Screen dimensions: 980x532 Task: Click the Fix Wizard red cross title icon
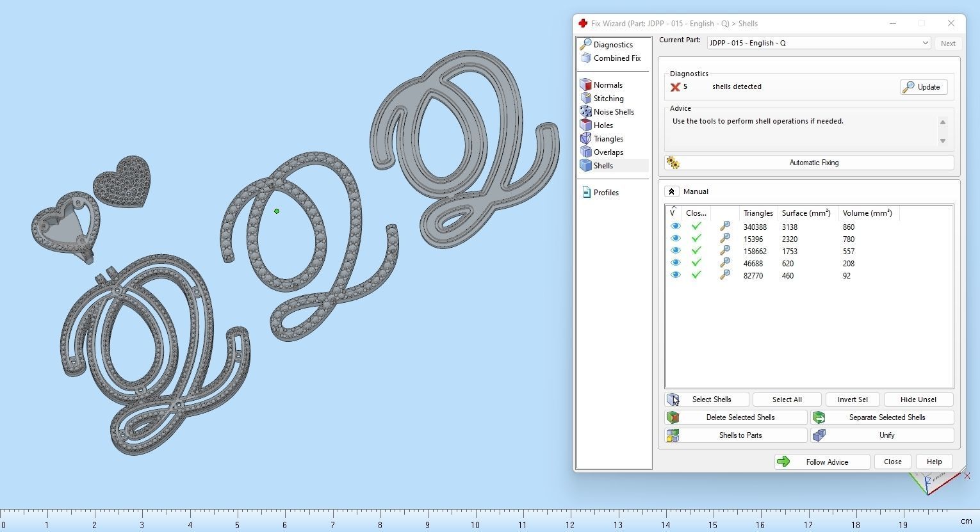[x=583, y=24]
